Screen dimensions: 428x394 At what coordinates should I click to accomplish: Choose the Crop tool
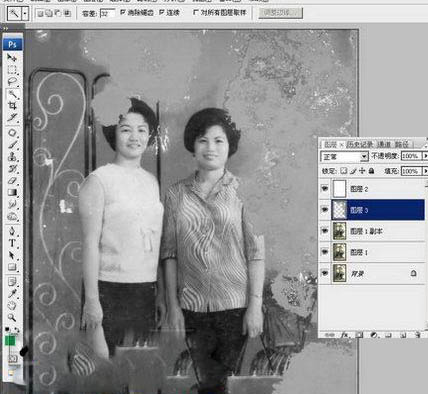(x=12, y=106)
